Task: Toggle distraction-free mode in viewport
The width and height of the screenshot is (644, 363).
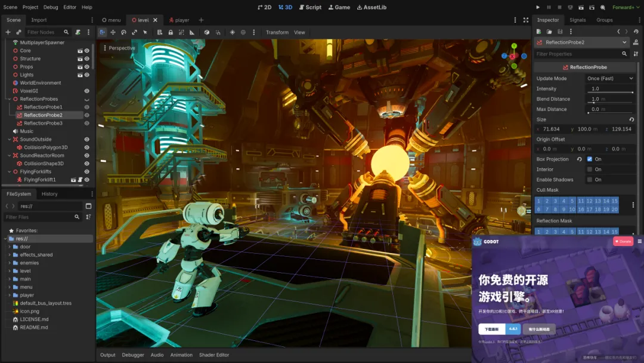Action: [x=526, y=20]
